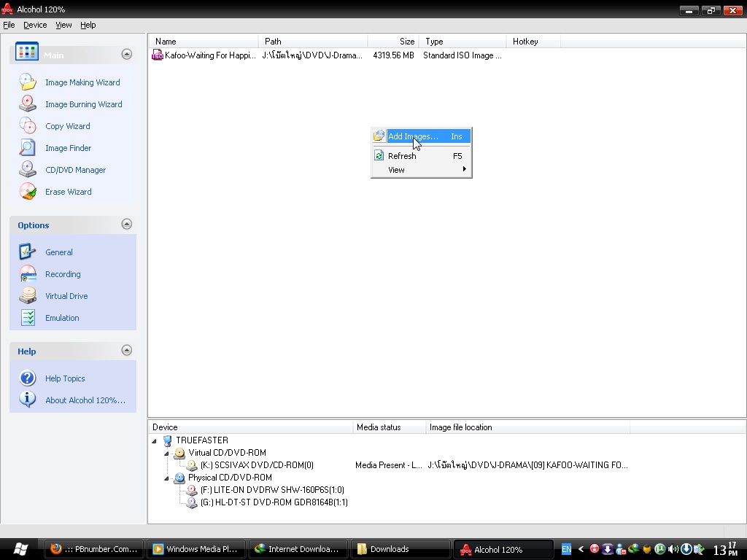
Task: Click the (G:) HL-DT-ST drive icon
Action: (192, 502)
